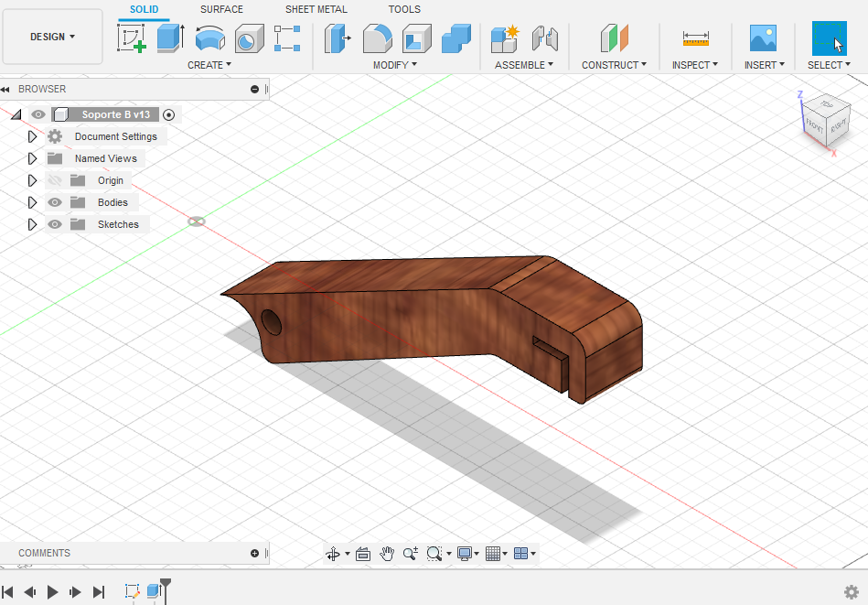This screenshot has width=868, height=605.
Task: Activate the Select tool icon
Action: pos(830,38)
